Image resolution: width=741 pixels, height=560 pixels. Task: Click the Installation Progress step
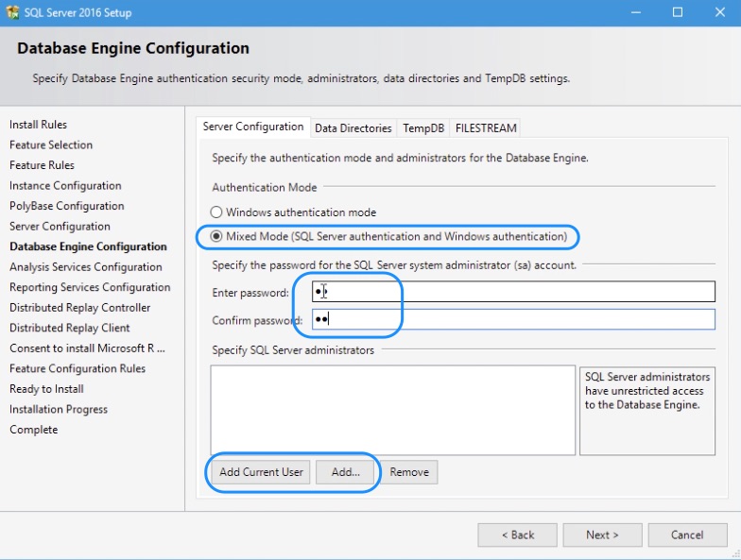click(x=59, y=409)
